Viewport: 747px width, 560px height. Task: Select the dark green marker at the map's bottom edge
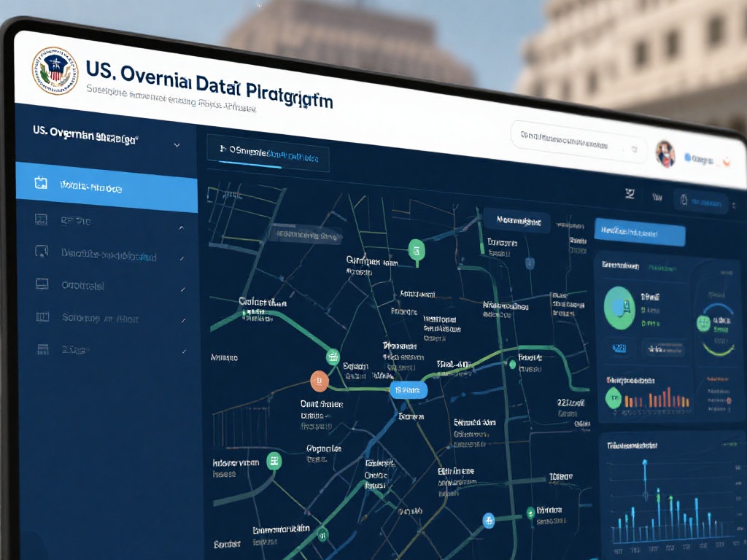click(x=322, y=534)
